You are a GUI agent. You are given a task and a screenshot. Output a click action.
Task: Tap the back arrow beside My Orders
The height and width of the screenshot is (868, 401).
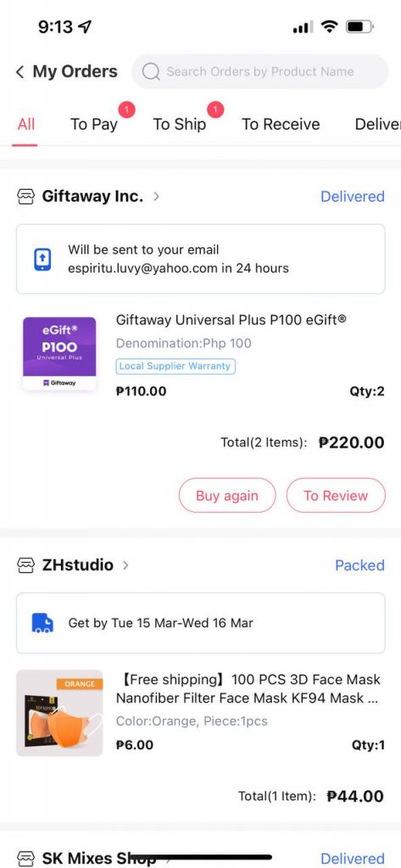pyautogui.click(x=20, y=72)
